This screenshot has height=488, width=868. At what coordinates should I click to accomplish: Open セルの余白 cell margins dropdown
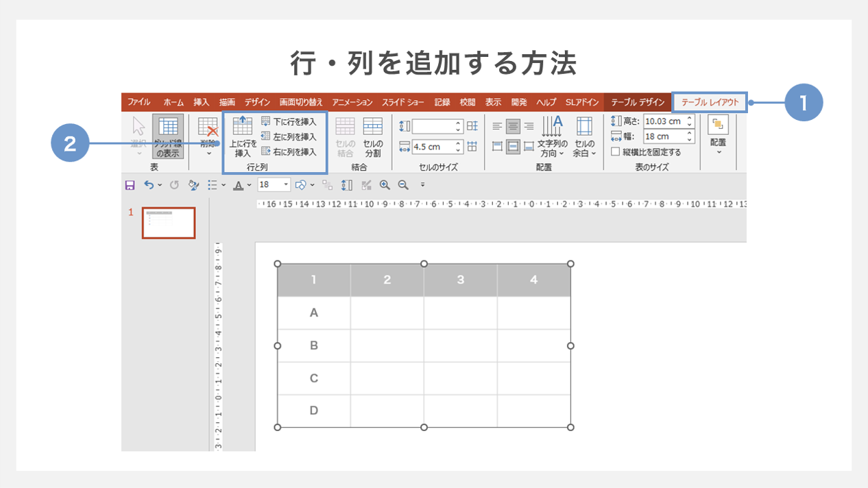[584, 136]
